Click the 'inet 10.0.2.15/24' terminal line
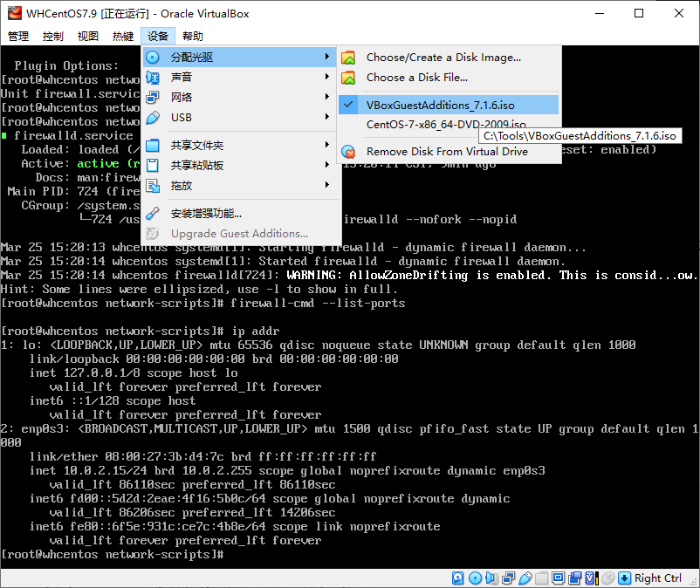The image size is (700, 588). (287, 471)
